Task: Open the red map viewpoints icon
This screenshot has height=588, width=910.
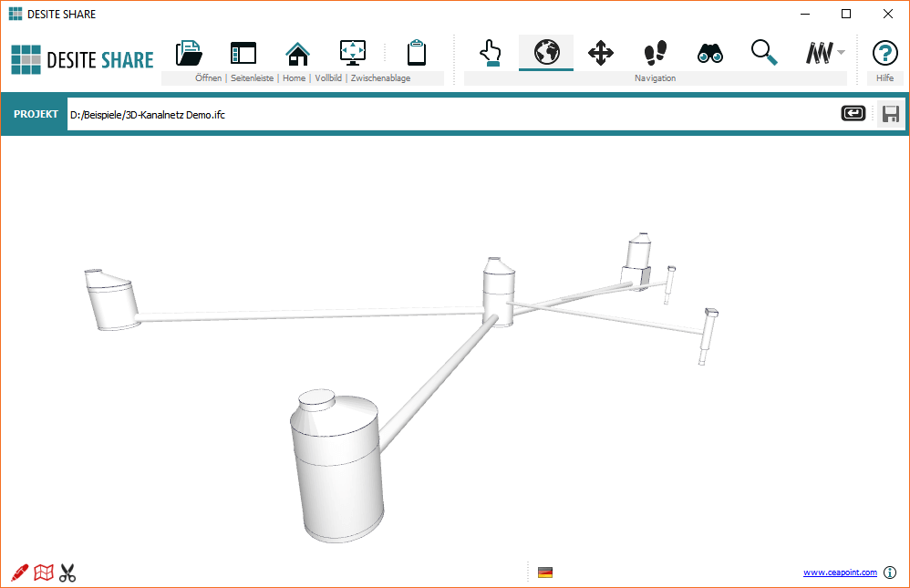Action: point(44,573)
